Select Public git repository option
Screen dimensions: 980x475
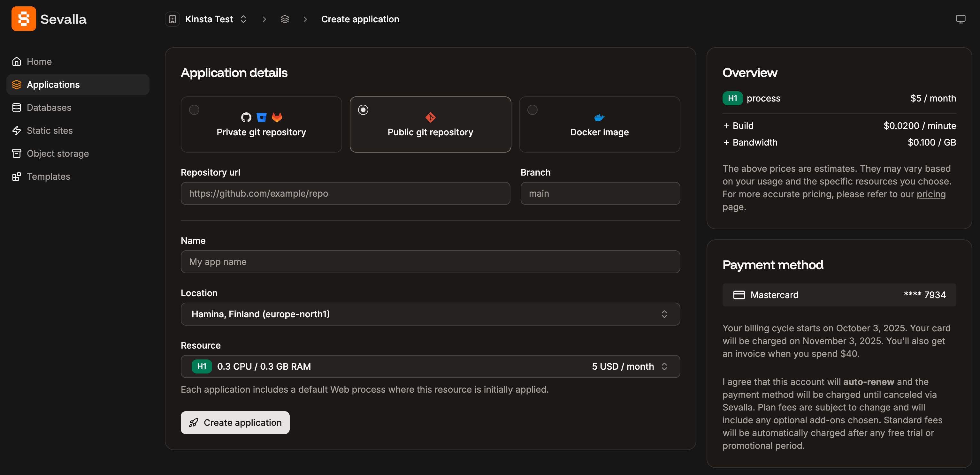[x=430, y=124]
